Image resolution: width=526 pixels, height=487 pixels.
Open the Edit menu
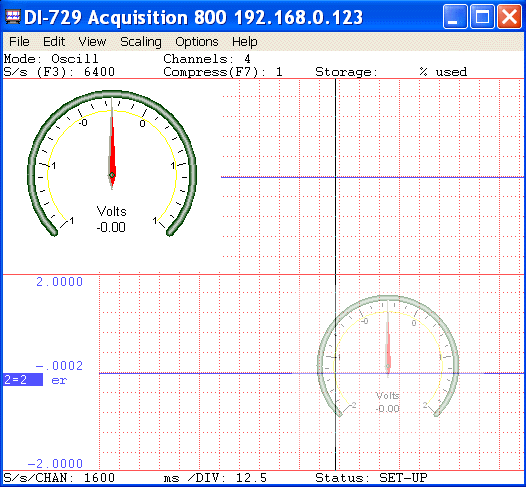(54, 42)
